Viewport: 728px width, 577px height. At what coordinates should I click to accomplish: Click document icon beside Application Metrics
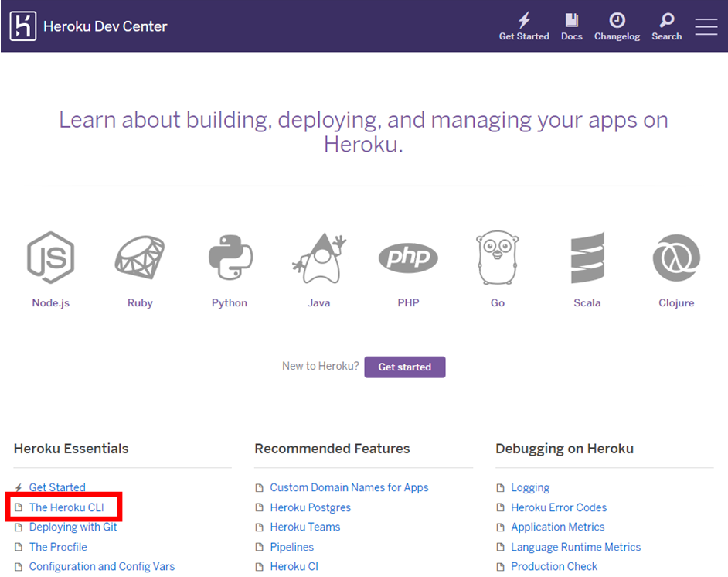[x=501, y=527]
